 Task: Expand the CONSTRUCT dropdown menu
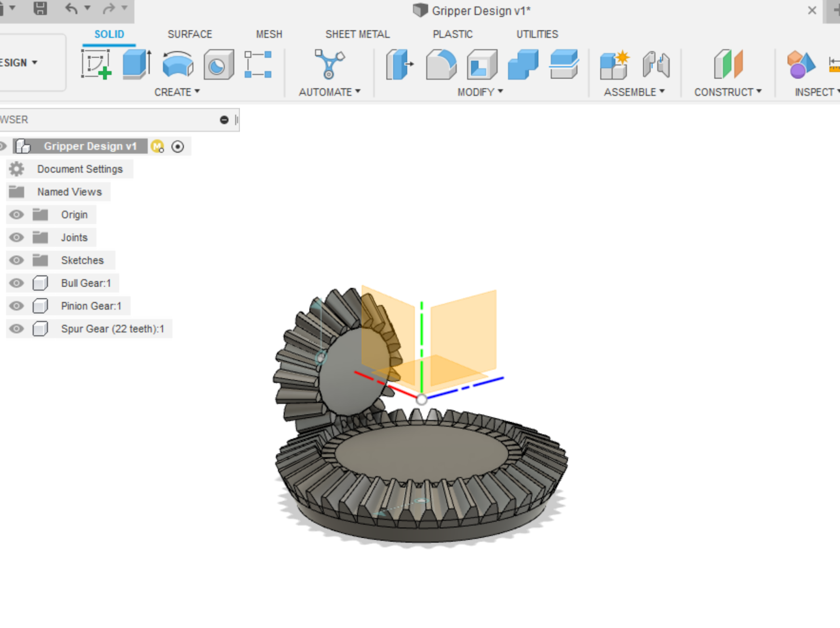[x=728, y=92]
